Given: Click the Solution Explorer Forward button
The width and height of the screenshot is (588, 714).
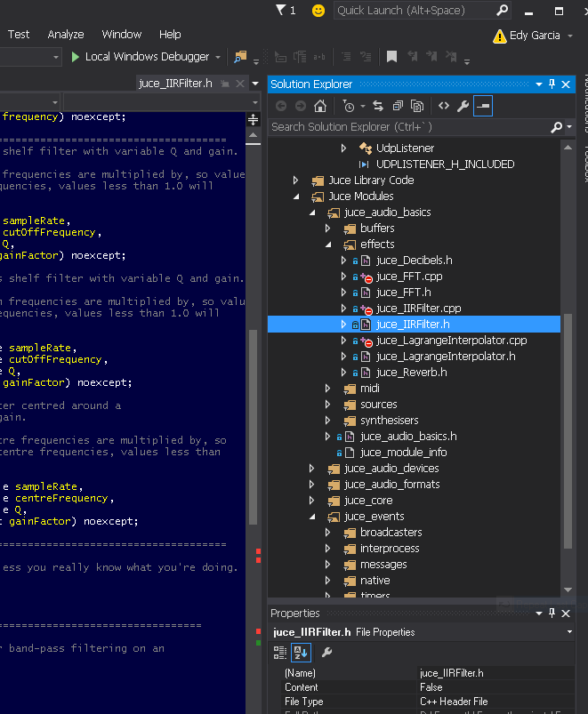Looking at the screenshot, I should point(301,106).
